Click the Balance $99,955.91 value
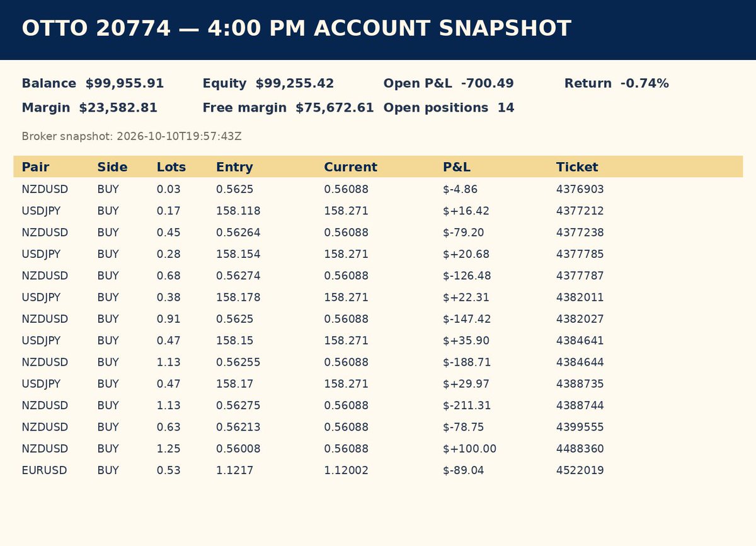756x546 pixels. coord(93,83)
